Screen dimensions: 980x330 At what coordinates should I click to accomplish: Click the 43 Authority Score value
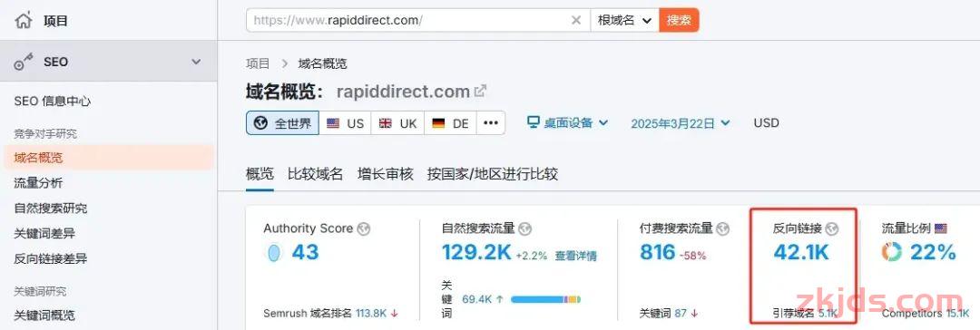click(x=306, y=253)
